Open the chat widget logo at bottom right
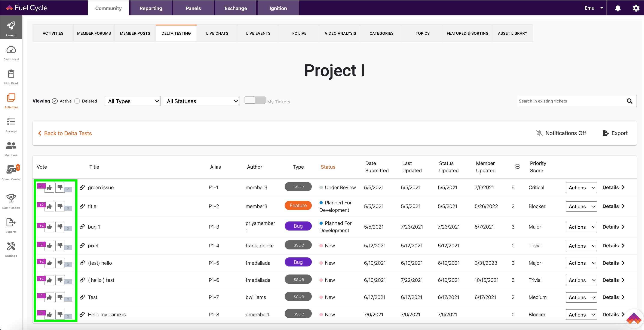 click(x=634, y=318)
